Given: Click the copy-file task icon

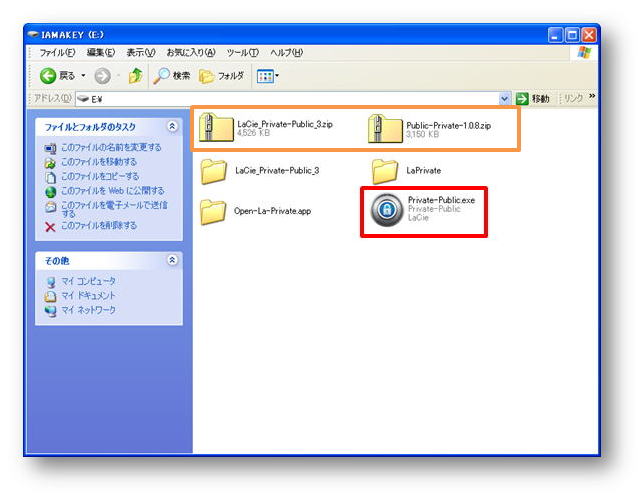Looking at the screenshot, I should click(x=50, y=177).
